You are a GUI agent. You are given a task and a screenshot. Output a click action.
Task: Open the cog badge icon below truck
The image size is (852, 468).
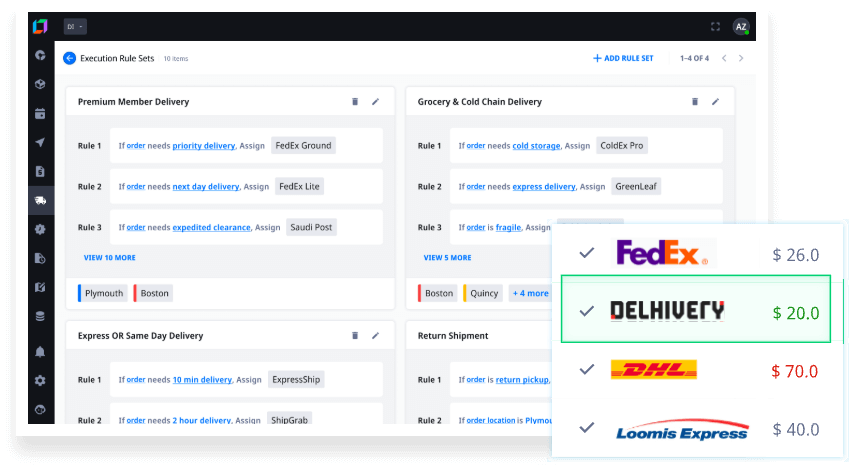(x=40, y=229)
